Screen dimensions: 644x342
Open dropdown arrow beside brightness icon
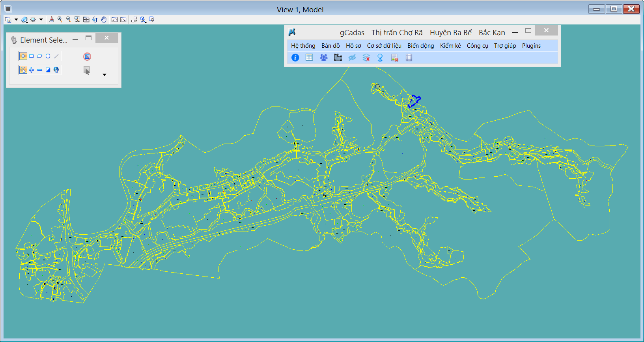pyautogui.click(x=41, y=19)
